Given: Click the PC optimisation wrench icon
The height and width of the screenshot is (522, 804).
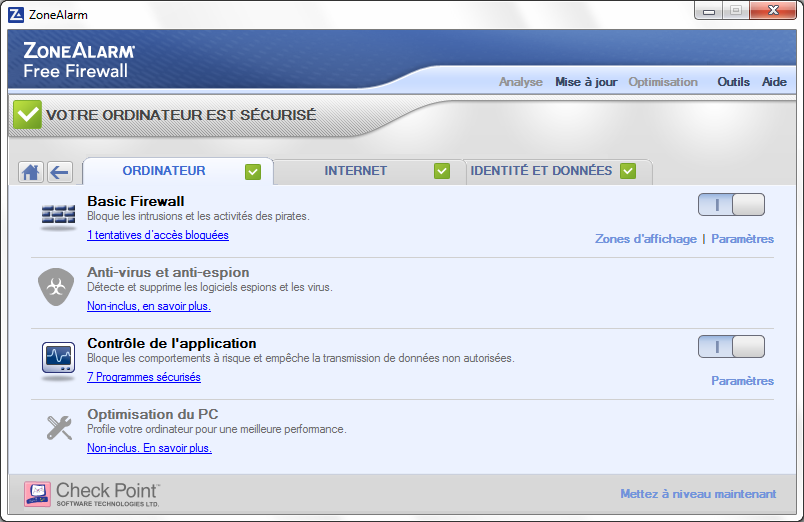Looking at the screenshot, I should tap(58, 428).
